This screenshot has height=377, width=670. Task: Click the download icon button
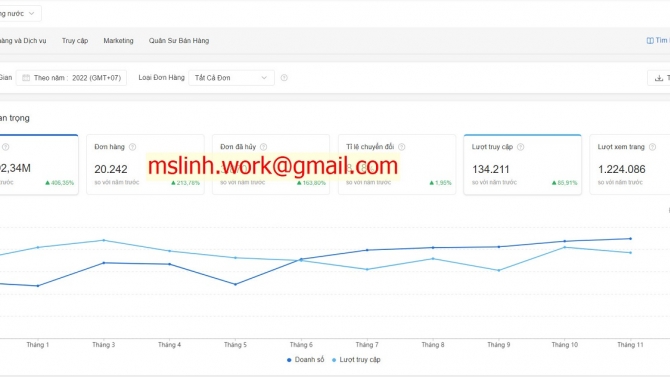659,78
